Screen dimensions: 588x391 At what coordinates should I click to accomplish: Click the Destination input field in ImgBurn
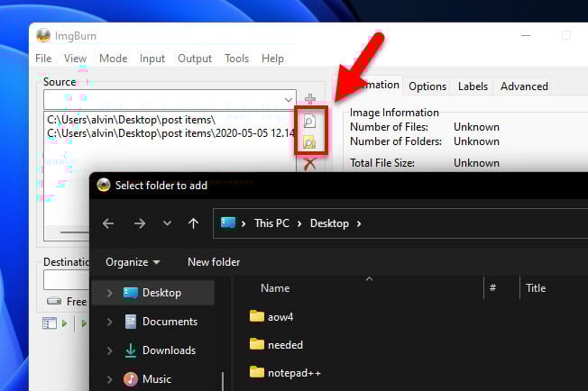pyautogui.click(x=67, y=280)
